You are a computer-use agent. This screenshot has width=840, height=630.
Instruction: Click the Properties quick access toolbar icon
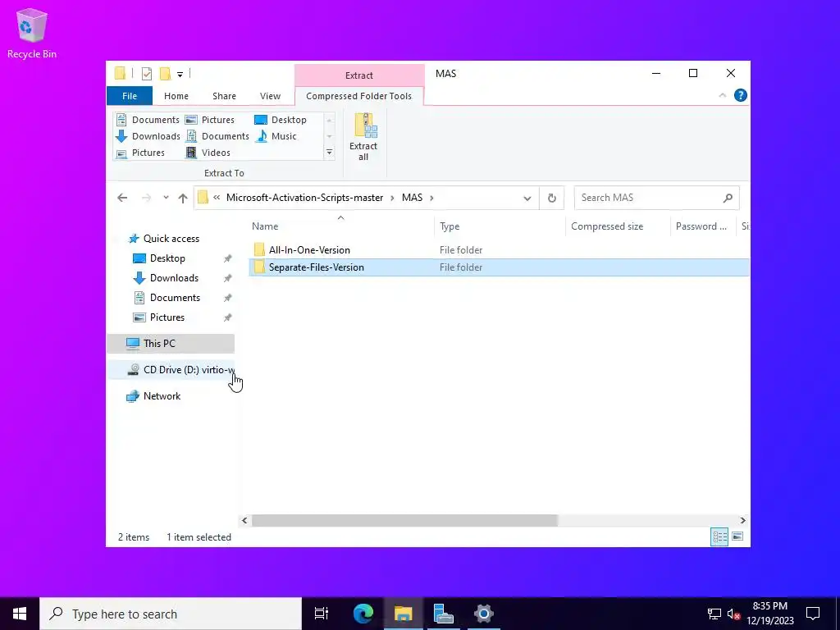tap(146, 74)
